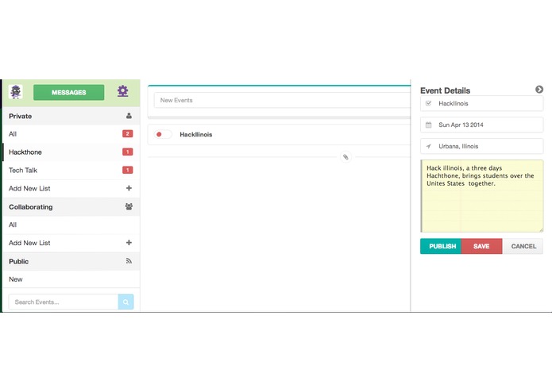This screenshot has width=552, height=392.
Task: Collapse Event Details with arrow icon
Action: click(539, 90)
